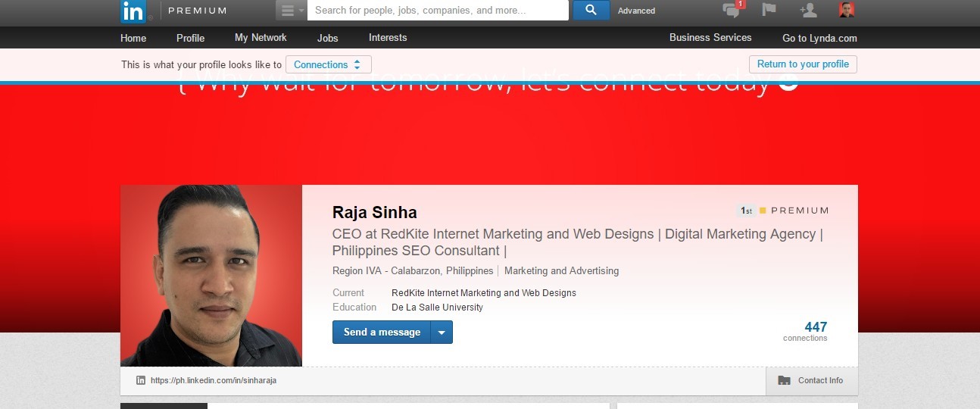Viewport: 980px width, 409px height.
Task: Select My Network in navigation bar
Action: [x=261, y=38]
